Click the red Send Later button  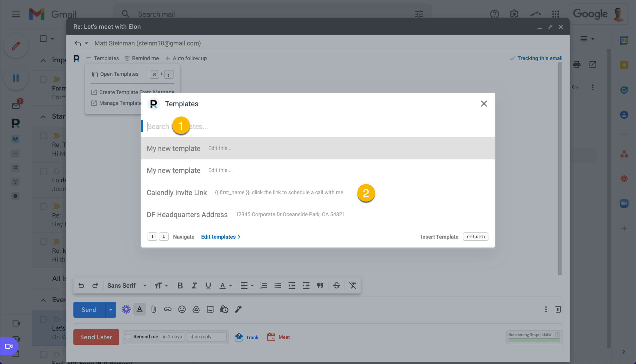pyautogui.click(x=96, y=337)
